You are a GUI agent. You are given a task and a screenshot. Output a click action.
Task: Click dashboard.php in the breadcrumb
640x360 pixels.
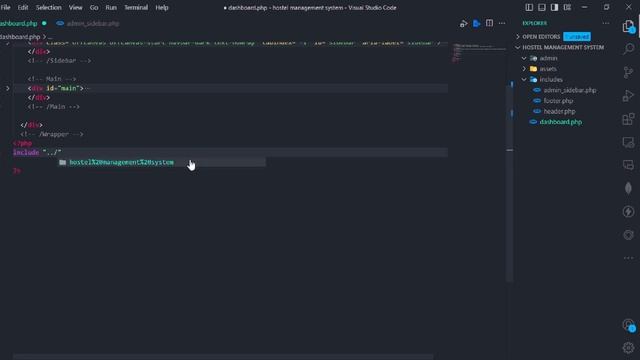(20, 37)
